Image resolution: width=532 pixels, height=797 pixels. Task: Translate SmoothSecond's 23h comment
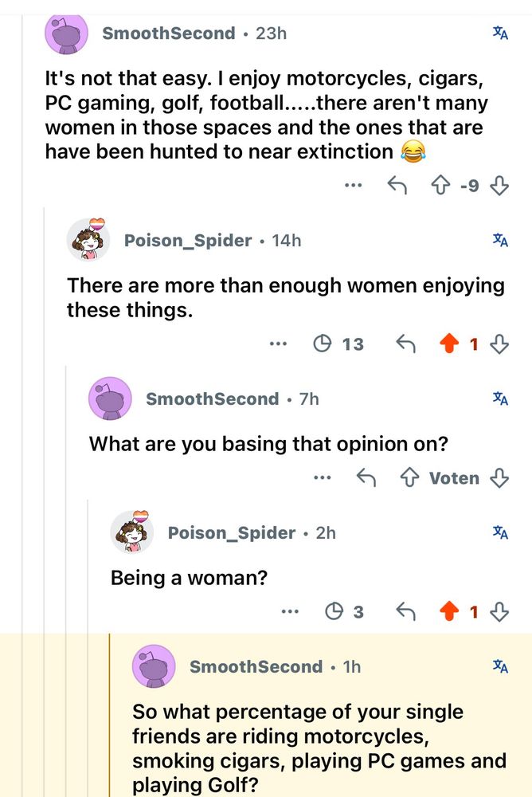point(500,33)
